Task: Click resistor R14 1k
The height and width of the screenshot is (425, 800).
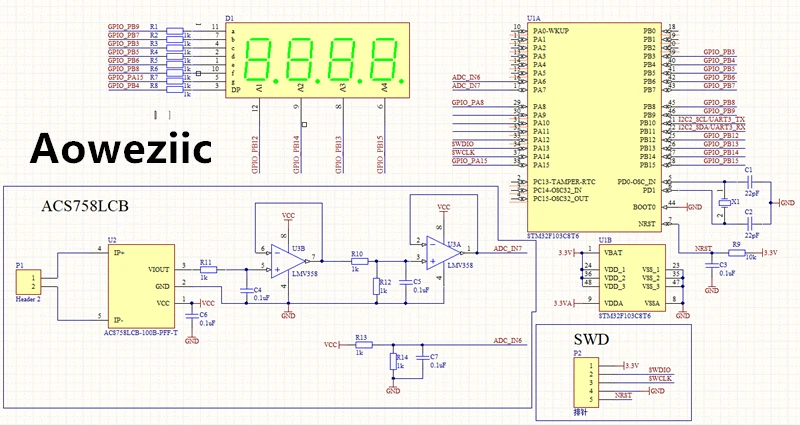Action: 393,362
